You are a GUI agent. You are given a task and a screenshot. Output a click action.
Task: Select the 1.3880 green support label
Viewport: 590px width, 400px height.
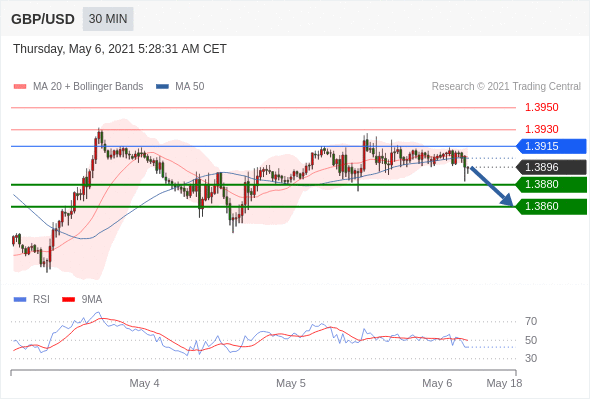click(x=551, y=184)
